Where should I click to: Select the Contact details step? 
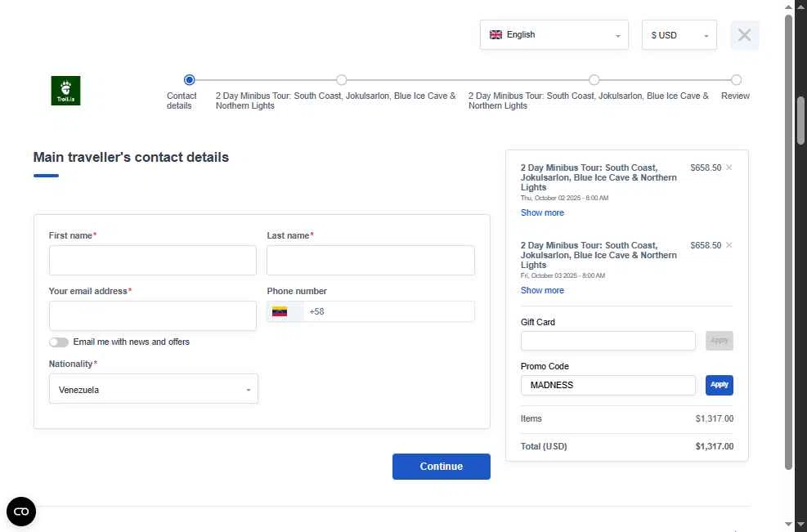[189, 80]
